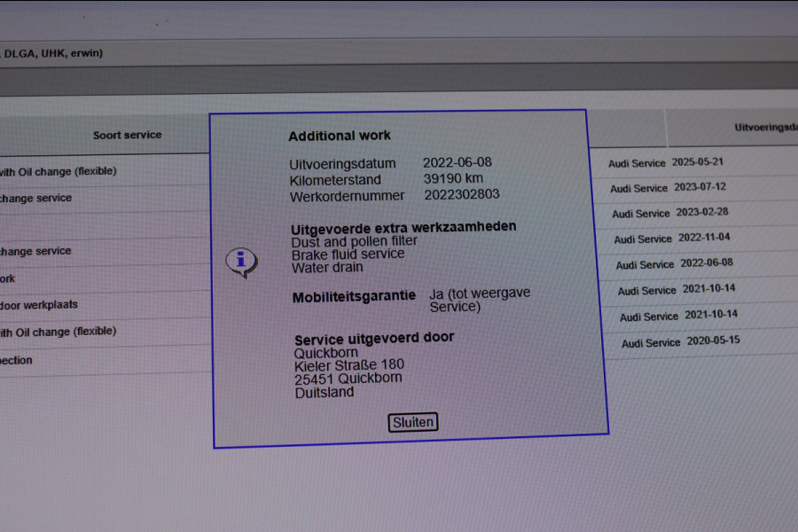Click the Mobiliteitsgarantie label
This screenshot has height=532, width=798.
354,297
